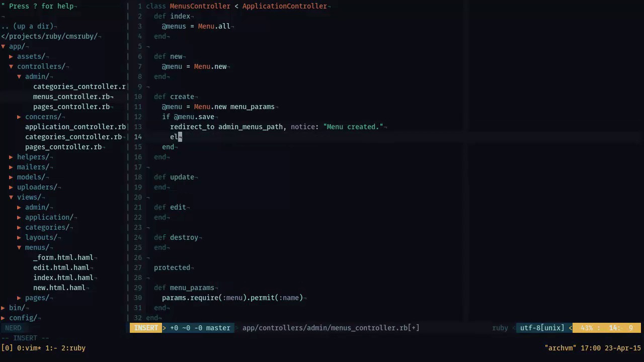Expand the layouts/ folder arrow
644x362 pixels.
tap(19, 237)
